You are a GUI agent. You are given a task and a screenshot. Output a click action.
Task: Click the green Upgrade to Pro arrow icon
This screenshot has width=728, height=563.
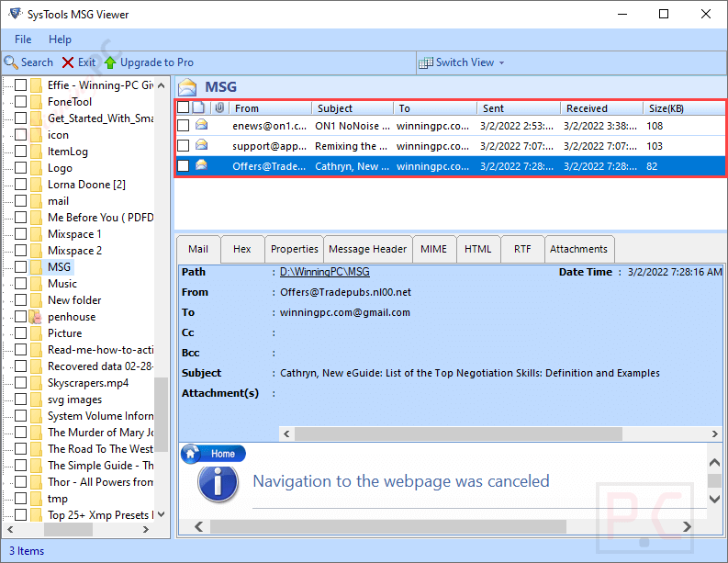click(110, 62)
